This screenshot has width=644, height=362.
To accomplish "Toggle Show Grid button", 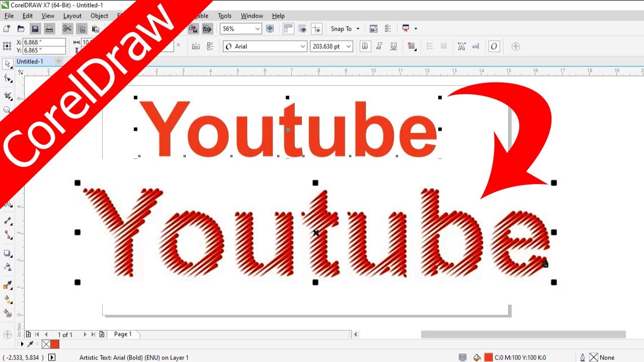I will [x=302, y=29].
